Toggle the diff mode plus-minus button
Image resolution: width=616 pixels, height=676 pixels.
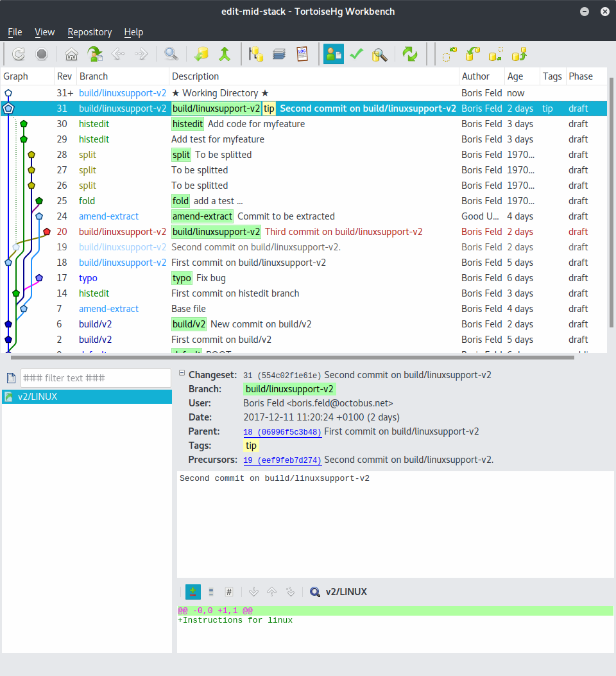tap(193, 592)
